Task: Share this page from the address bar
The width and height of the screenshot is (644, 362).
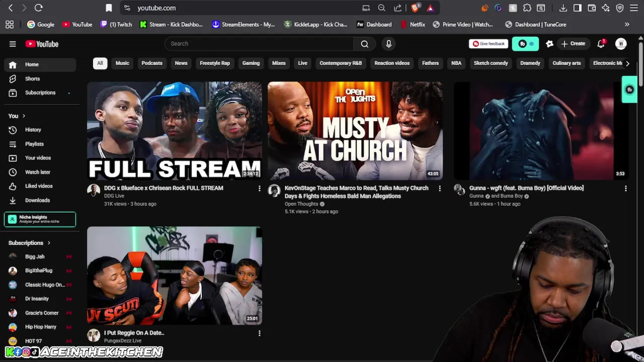Action: point(398,8)
